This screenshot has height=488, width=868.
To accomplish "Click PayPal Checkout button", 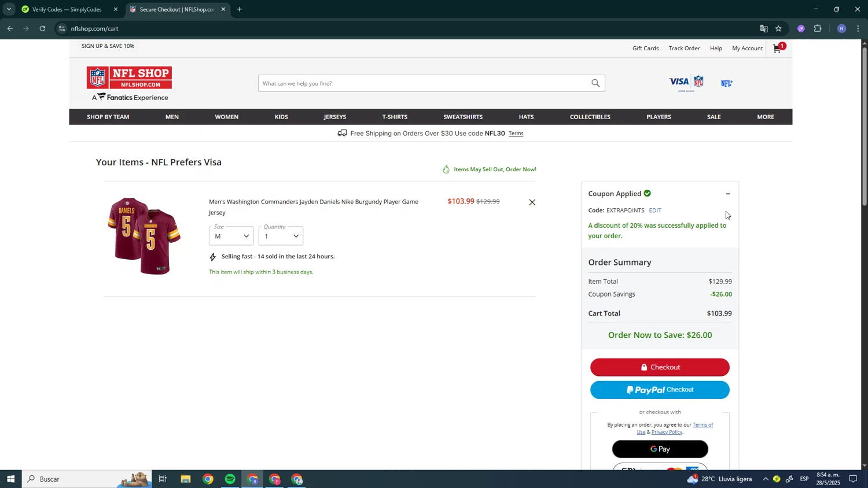I will pyautogui.click(x=660, y=390).
